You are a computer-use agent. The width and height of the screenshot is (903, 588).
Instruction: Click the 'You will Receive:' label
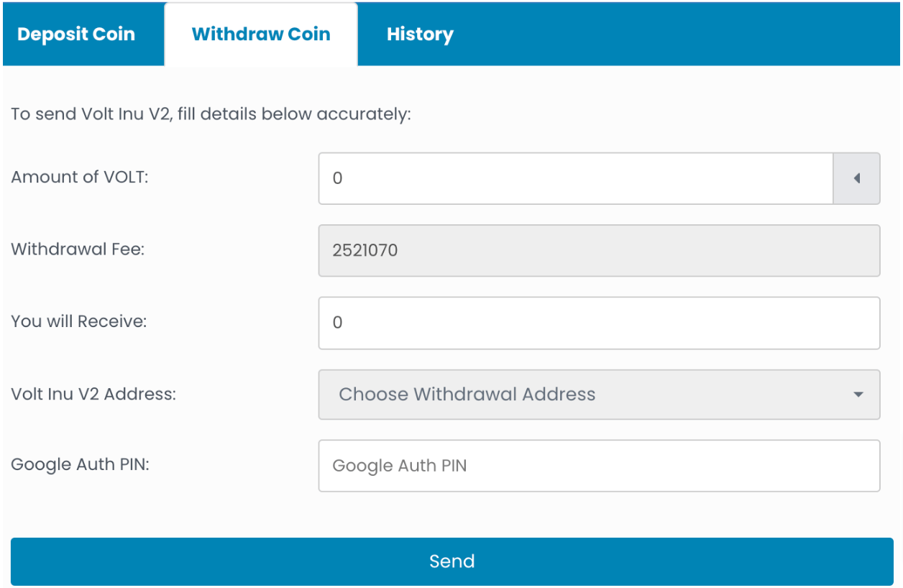(x=79, y=321)
